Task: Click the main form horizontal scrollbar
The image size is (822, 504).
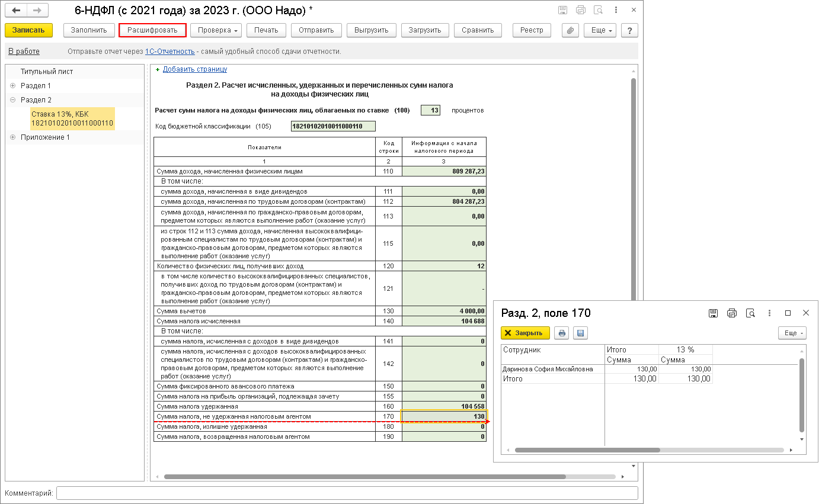Action: (364, 477)
